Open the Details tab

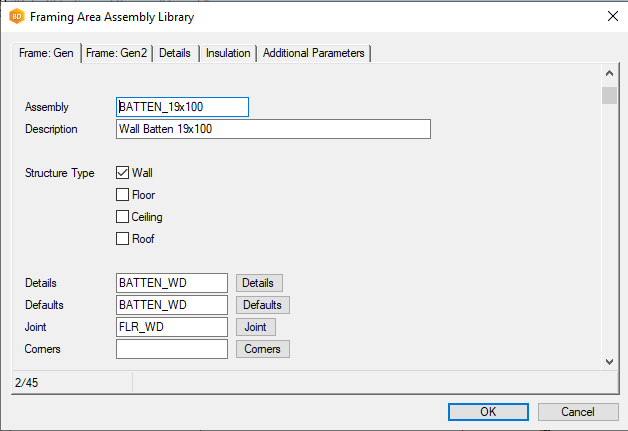[x=175, y=53]
